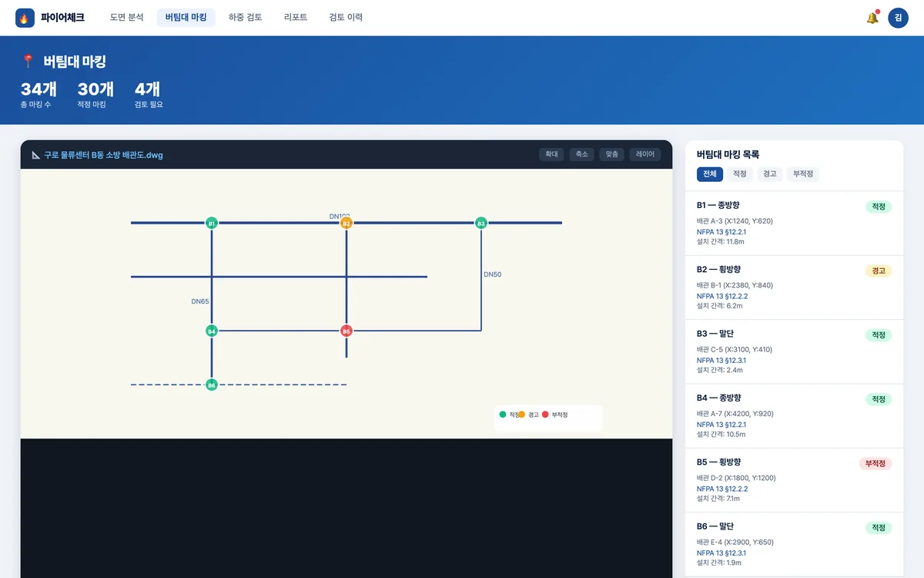Open NFPA 13 §12.3.1 link in B3 row
Screen dimensions: 924x578
(x=721, y=360)
